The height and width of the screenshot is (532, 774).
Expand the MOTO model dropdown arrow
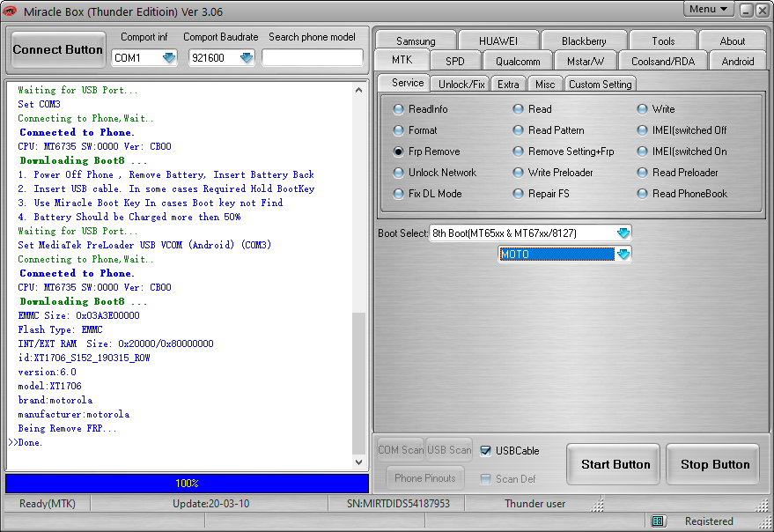tap(623, 255)
